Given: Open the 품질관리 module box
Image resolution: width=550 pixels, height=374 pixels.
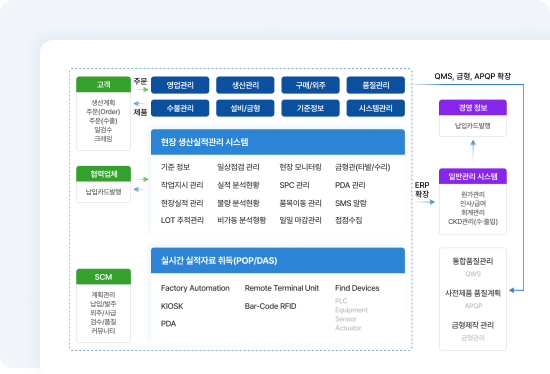Looking at the screenshot, I should coord(376,85).
